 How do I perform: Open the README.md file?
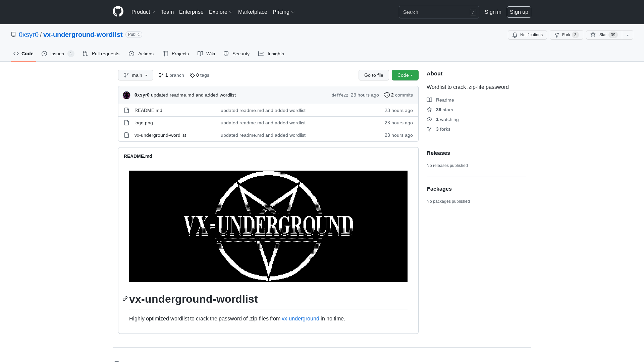pos(148,110)
